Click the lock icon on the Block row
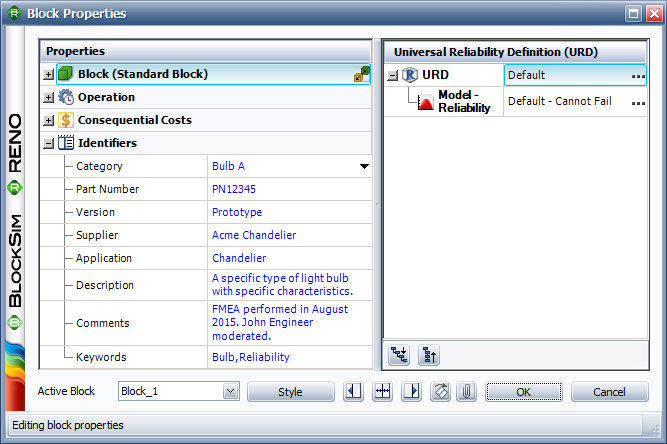This screenshot has height=444, width=667. 361,74
